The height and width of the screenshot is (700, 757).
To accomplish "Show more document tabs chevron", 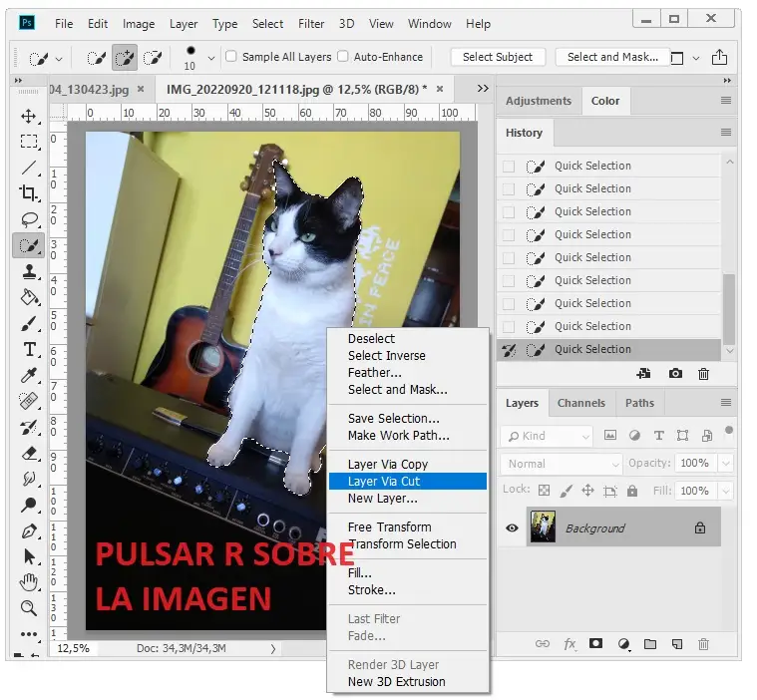I will 483,89.
